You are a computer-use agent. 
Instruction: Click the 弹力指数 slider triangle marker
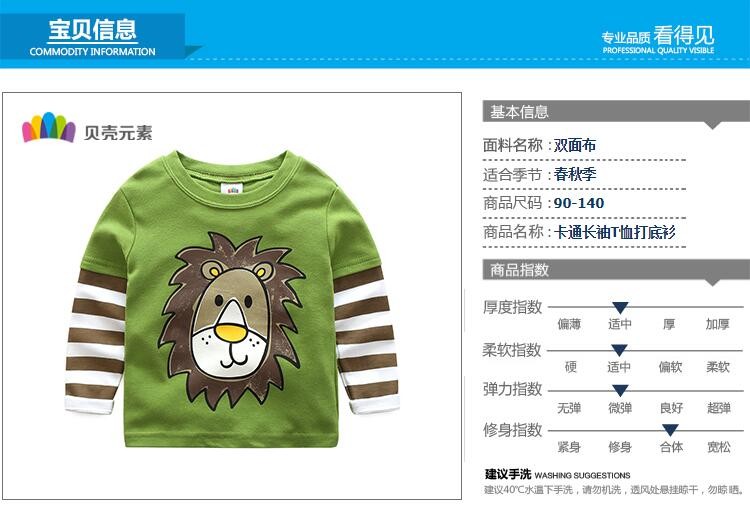[620, 391]
